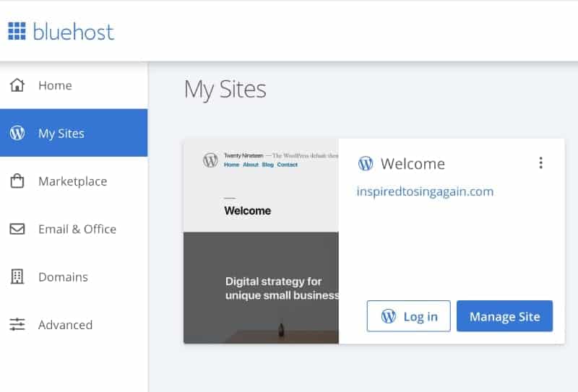Open the inspiredtosingagain.com link
Image resolution: width=578 pixels, height=392 pixels.
click(x=425, y=191)
